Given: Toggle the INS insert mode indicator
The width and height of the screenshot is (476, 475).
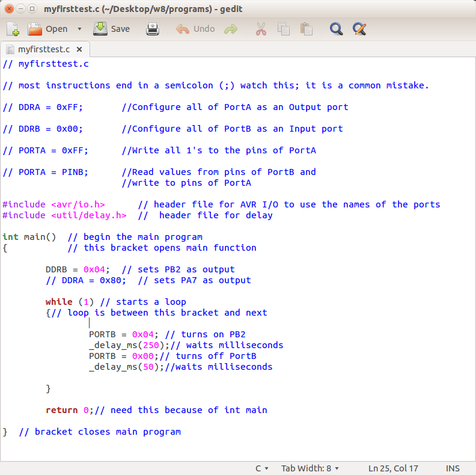Looking at the screenshot, I should coord(453,468).
